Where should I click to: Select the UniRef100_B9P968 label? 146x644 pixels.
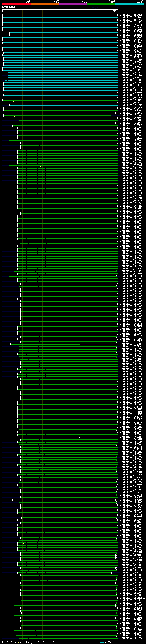(x=131, y=98)
